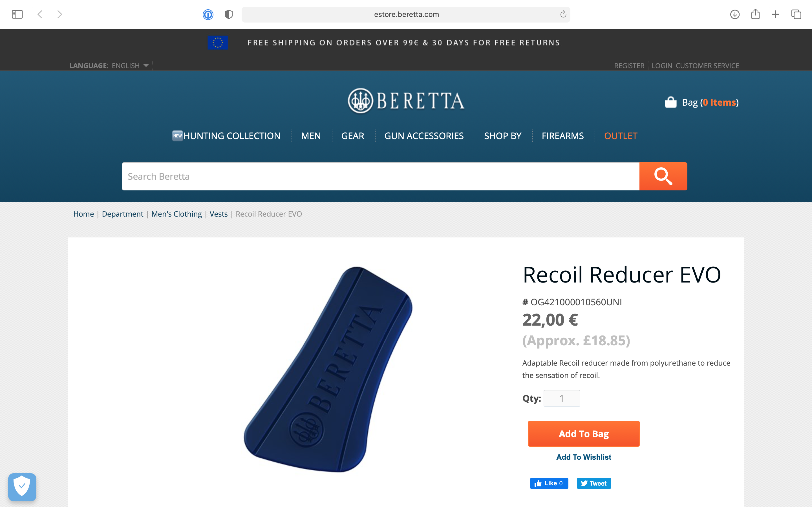
Task: Expand the Language English dropdown
Action: click(x=130, y=66)
